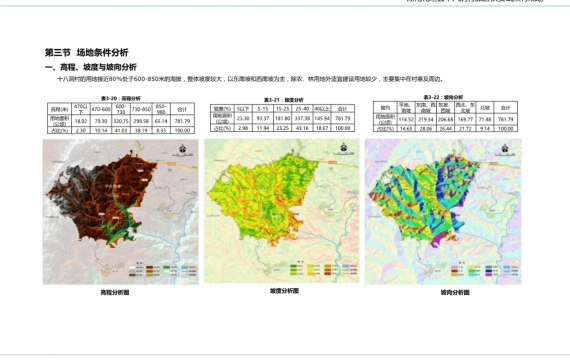Click 100.00 in slope table

click(343, 128)
